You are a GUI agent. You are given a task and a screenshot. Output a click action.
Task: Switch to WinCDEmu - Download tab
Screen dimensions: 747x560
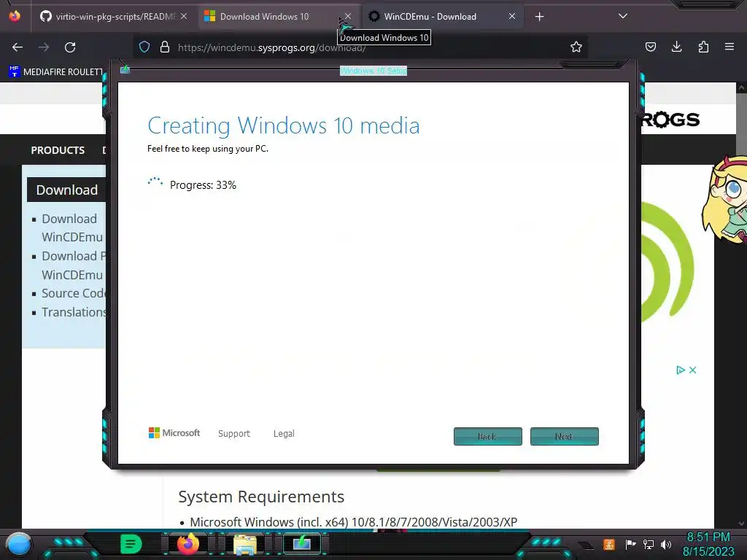click(442, 17)
